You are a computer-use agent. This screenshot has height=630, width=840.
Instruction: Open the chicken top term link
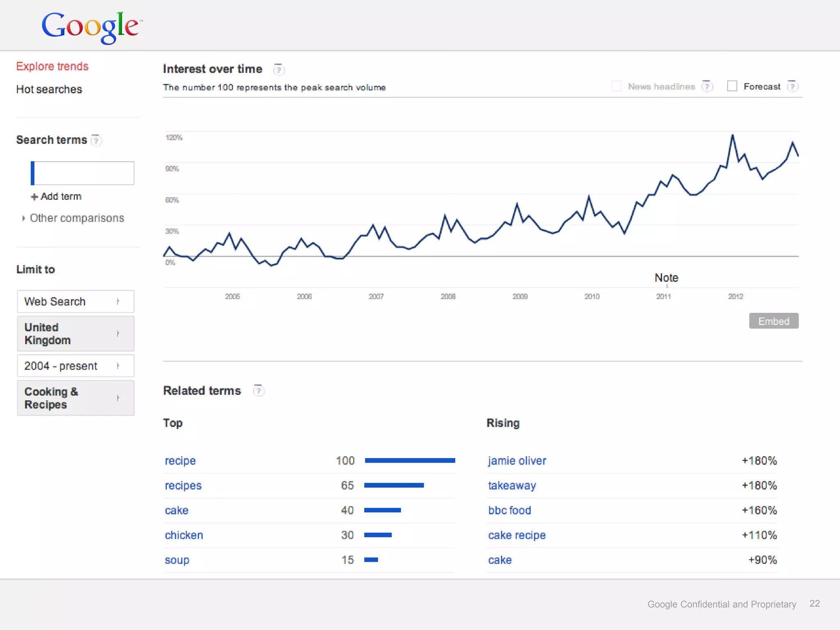184,535
